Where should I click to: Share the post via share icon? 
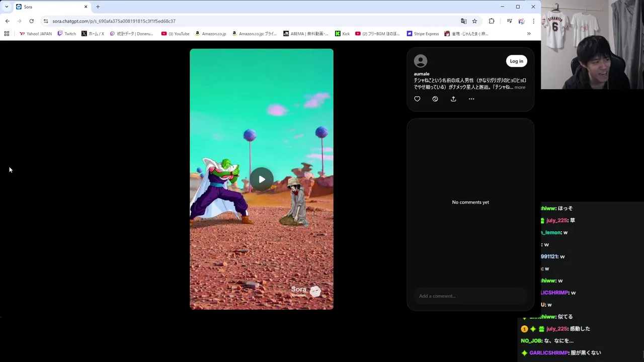pyautogui.click(x=453, y=99)
